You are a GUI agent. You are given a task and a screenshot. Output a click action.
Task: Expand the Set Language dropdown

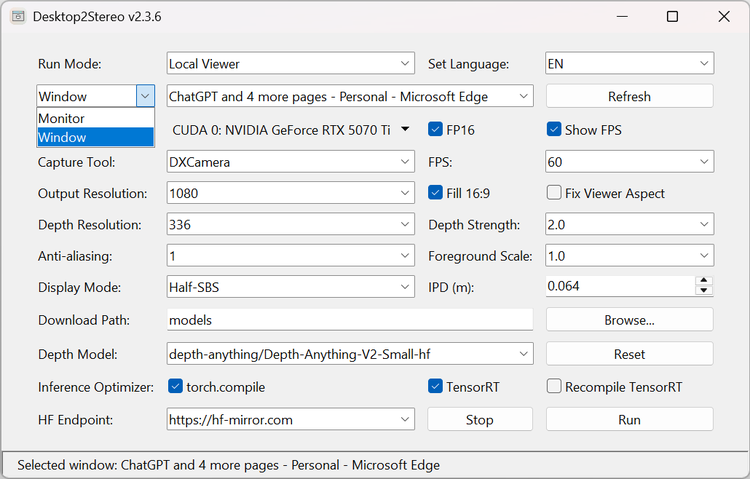click(x=629, y=64)
